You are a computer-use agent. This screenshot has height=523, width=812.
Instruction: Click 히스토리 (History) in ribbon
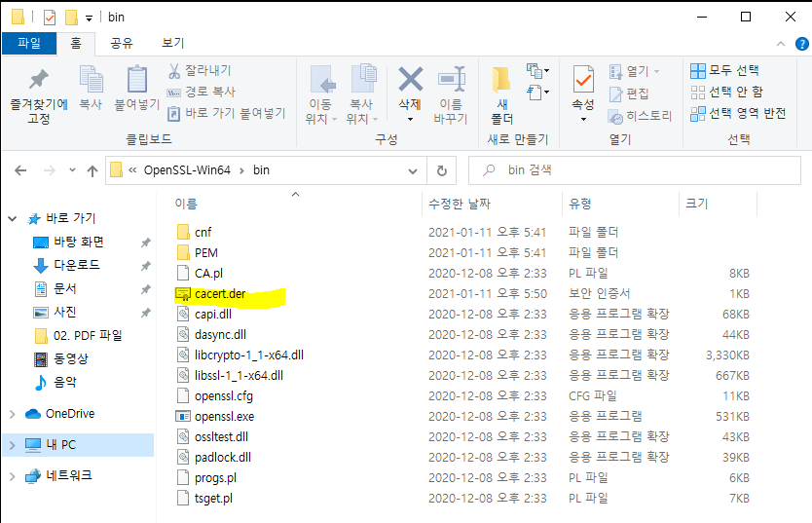coord(640,116)
